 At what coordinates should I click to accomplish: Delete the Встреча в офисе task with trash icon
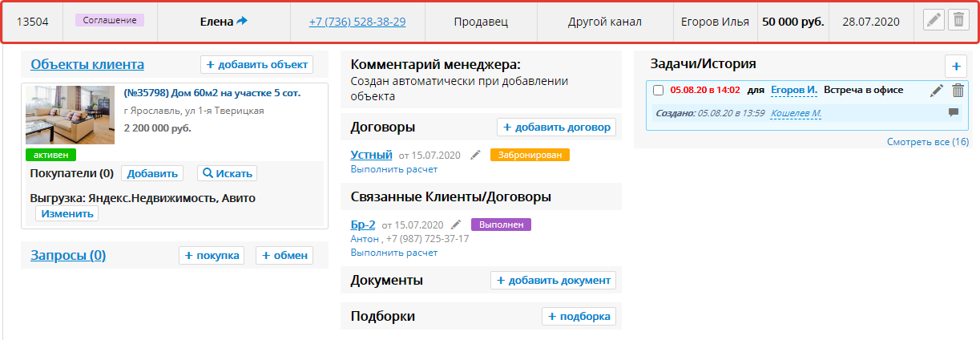[958, 91]
